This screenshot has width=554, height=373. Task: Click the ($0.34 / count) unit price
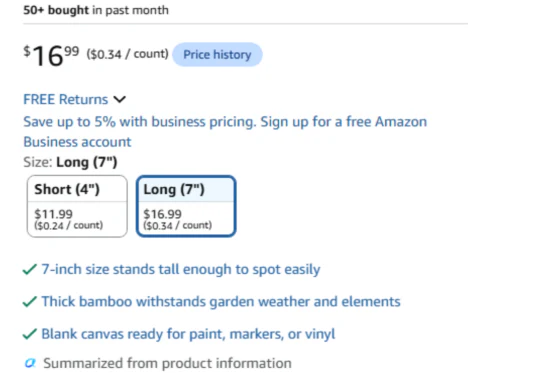coord(128,54)
